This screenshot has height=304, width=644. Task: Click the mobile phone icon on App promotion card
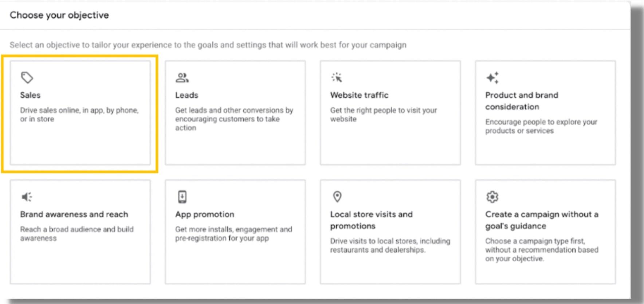(x=182, y=196)
